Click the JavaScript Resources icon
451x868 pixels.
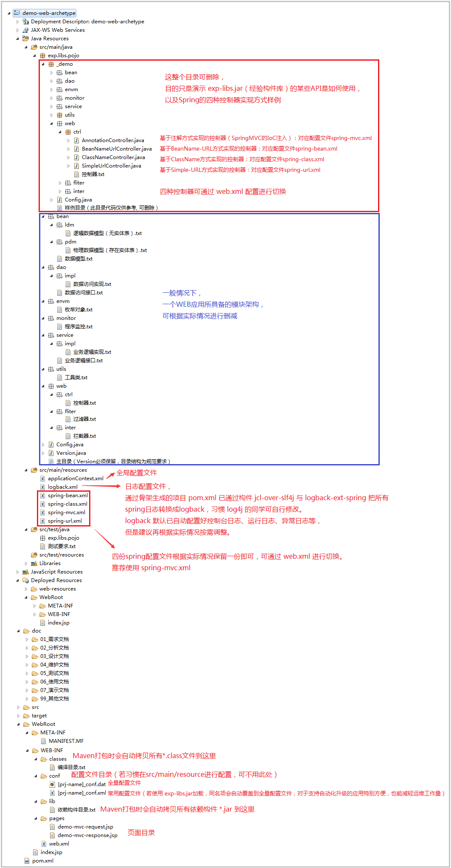[25, 571]
